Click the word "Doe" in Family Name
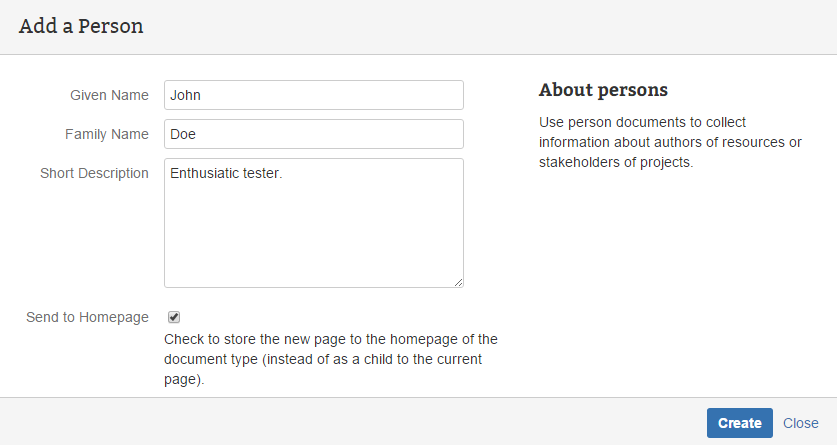This screenshot has width=837, height=445. tap(183, 134)
